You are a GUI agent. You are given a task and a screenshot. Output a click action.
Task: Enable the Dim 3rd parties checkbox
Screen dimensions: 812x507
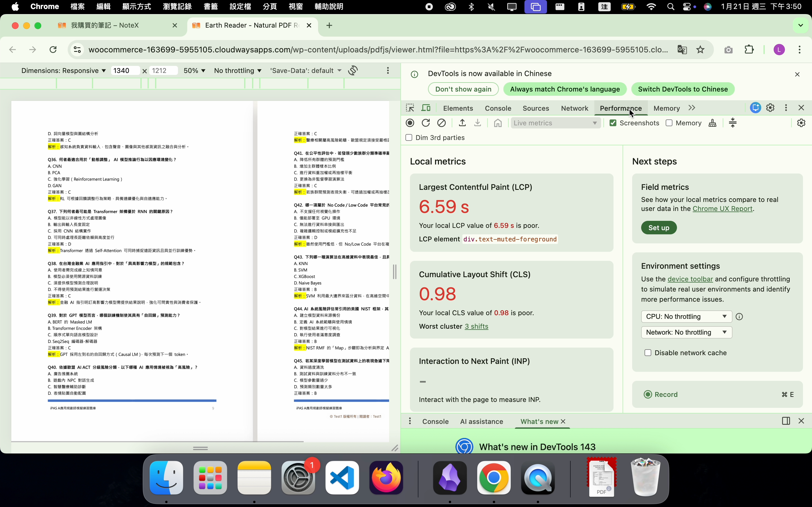(409, 138)
